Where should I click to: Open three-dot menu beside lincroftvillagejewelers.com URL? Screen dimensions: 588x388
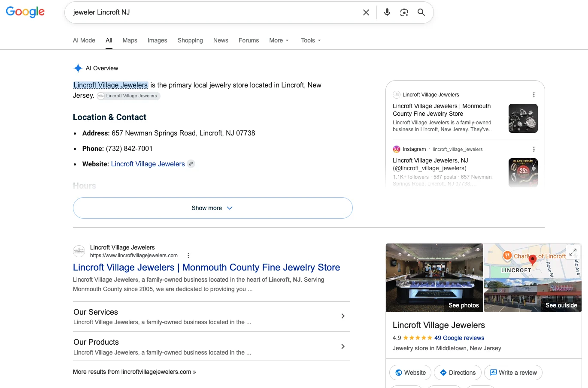tap(188, 256)
